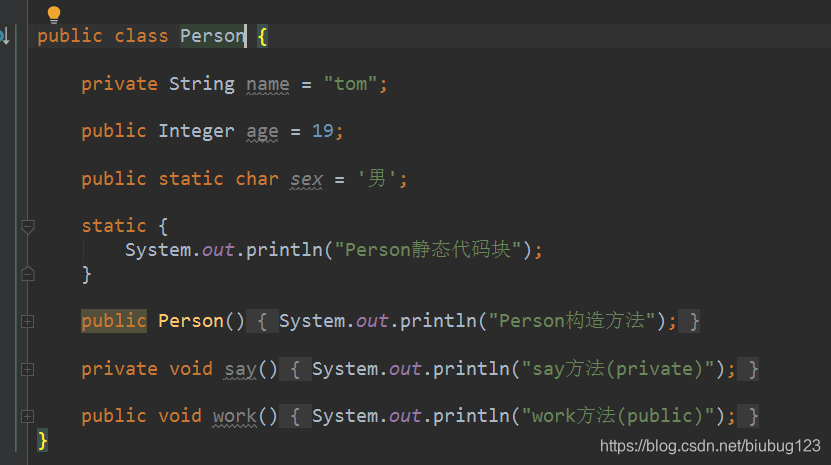Click the string "work方法(public)"

coord(618,416)
